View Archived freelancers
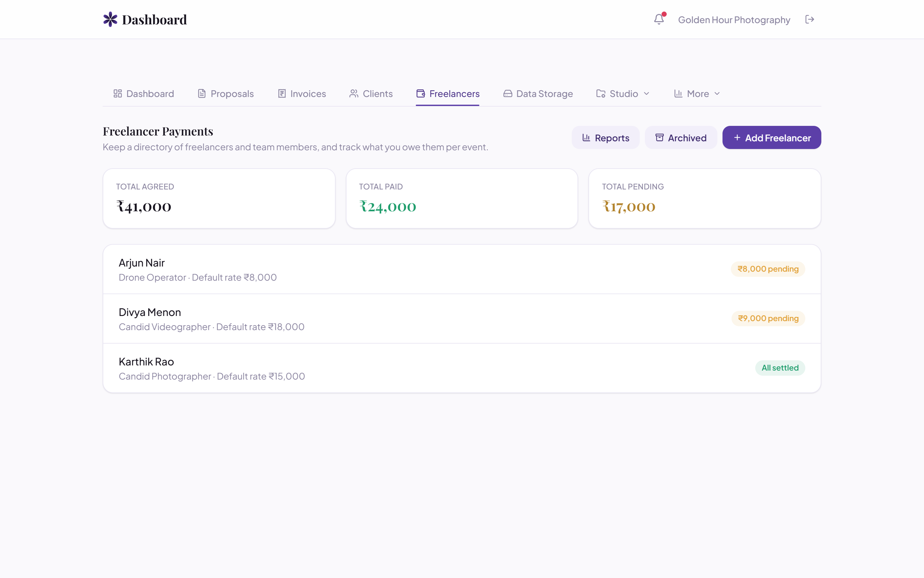The height and width of the screenshot is (578, 924). pyautogui.click(x=681, y=138)
